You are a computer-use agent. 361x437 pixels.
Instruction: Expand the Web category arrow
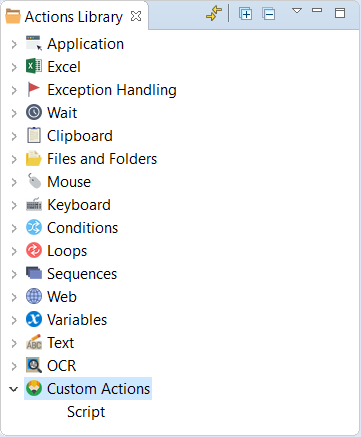click(x=14, y=297)
